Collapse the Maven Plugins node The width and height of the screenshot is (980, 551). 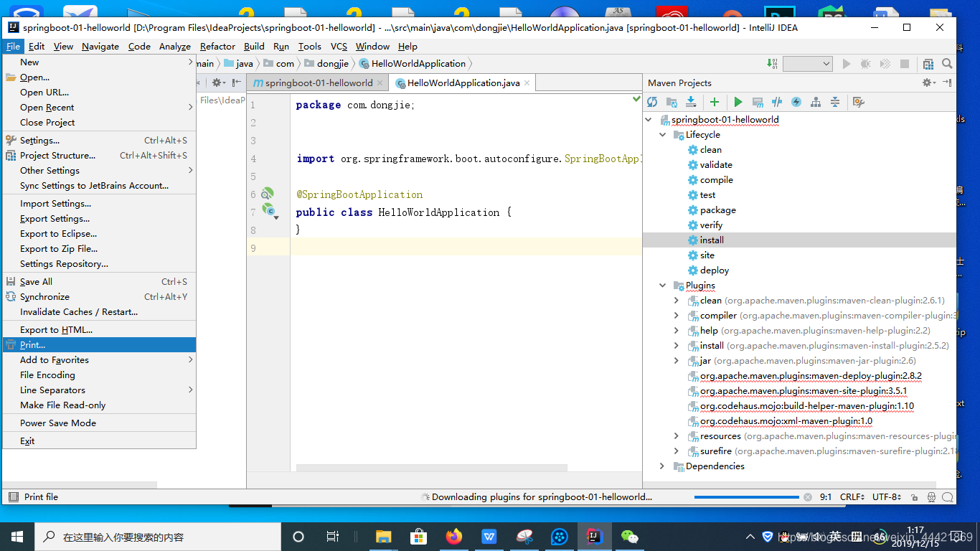[x=662, y=285]
